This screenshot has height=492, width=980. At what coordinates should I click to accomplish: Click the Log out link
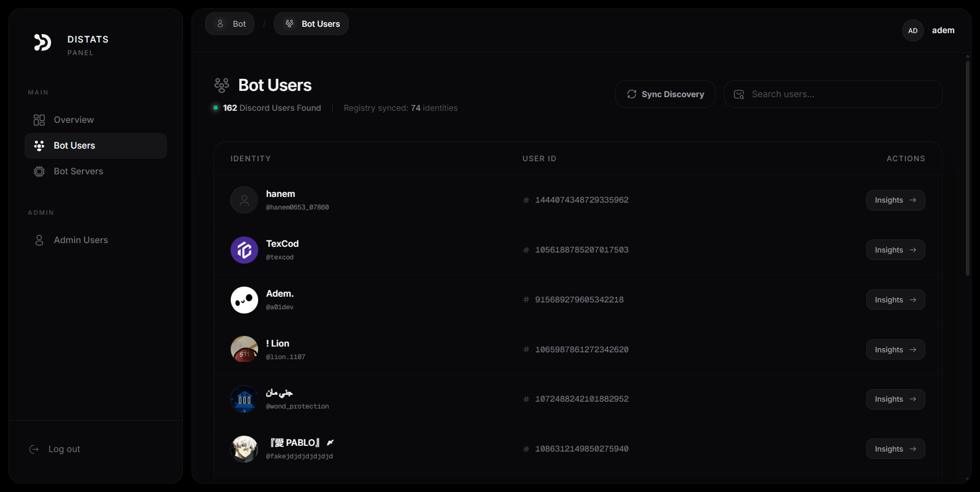[x=64, y=449]
